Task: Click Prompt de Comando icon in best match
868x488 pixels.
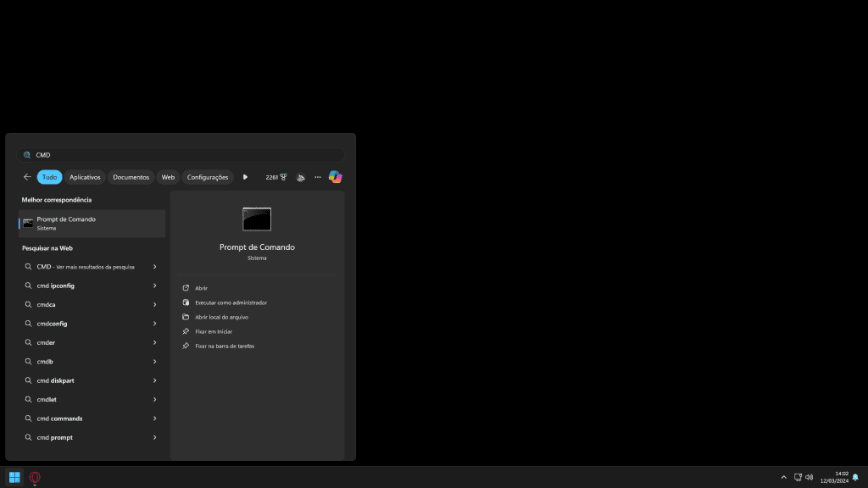Action: tap(28, 224)
